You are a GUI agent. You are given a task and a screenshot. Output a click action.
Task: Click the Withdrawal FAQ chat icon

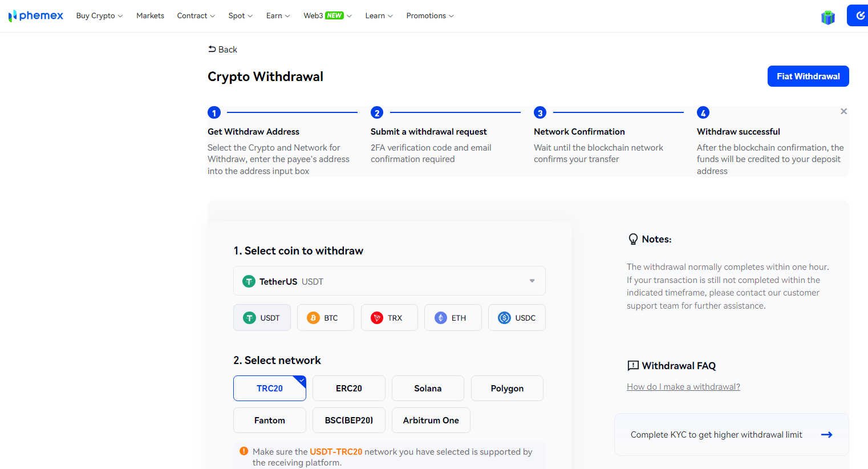point(633,366)
